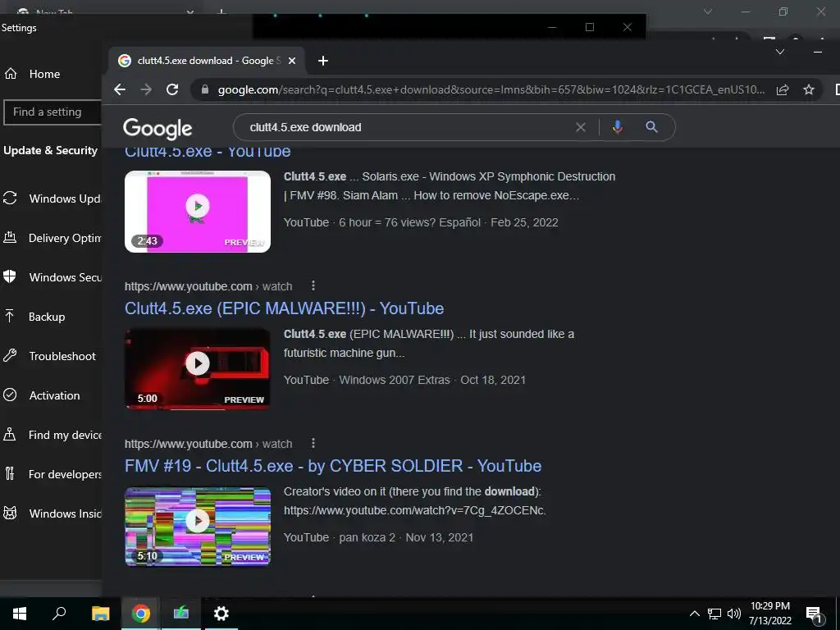
Task: Clear the Google search box text
Action: pos(581,127)
